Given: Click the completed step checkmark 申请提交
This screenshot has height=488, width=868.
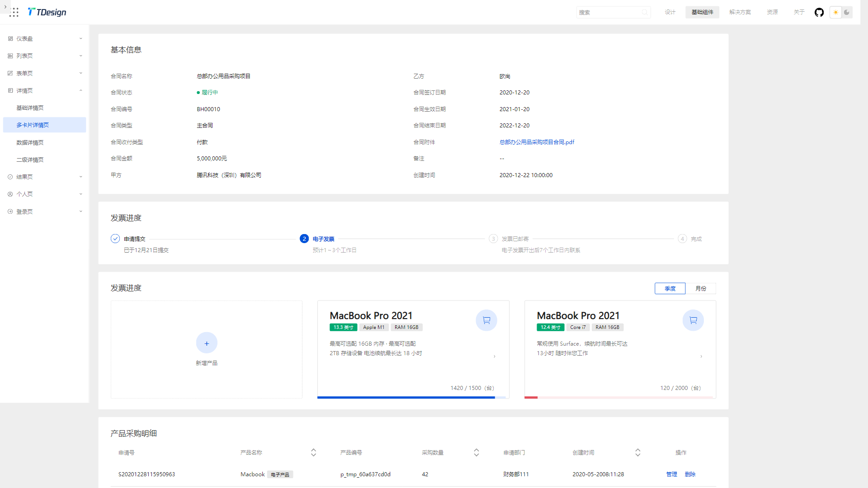Looking at the screenshot, I should 115,239.
